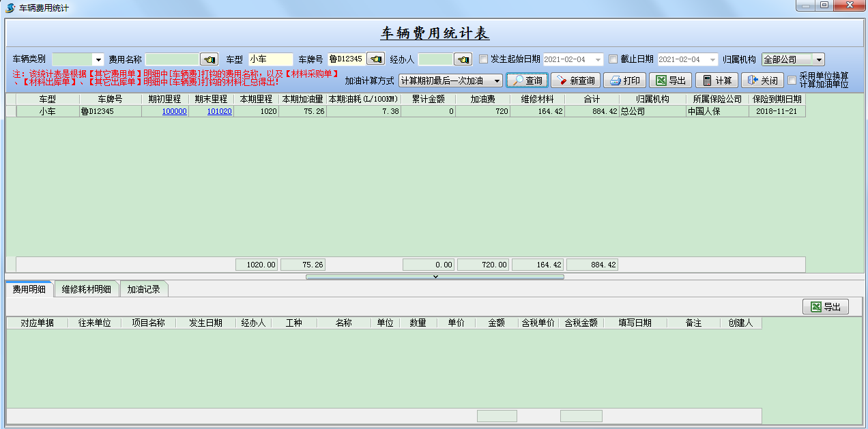This screenshot has width=868, height=429.
Task: Switch to the 加油记录 tab
Action: click(x=143, y=289)
